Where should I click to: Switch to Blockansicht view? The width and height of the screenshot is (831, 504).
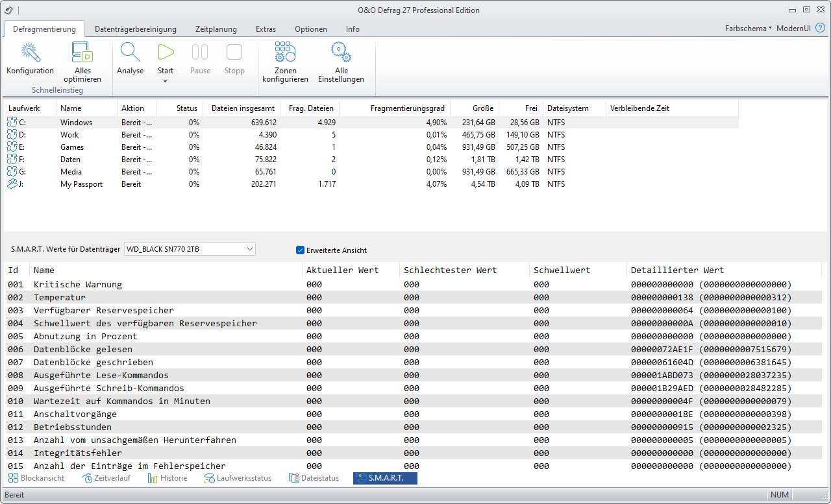tap(36, 478)
